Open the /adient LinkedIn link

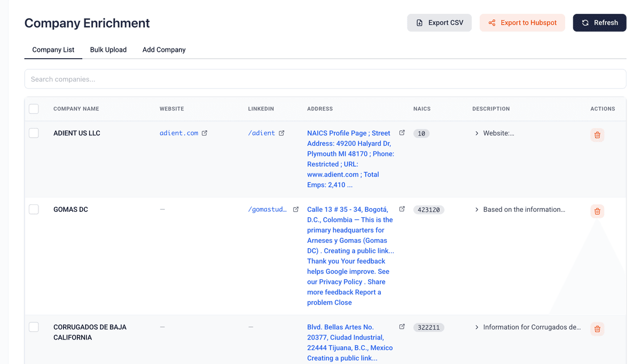tap(262, 133)
